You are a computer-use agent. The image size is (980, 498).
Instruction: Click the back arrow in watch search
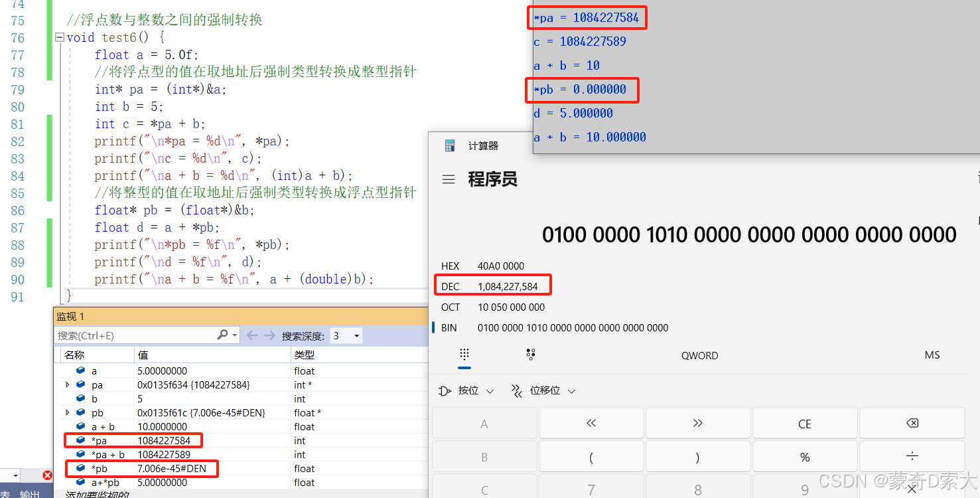tap(251, 336)
